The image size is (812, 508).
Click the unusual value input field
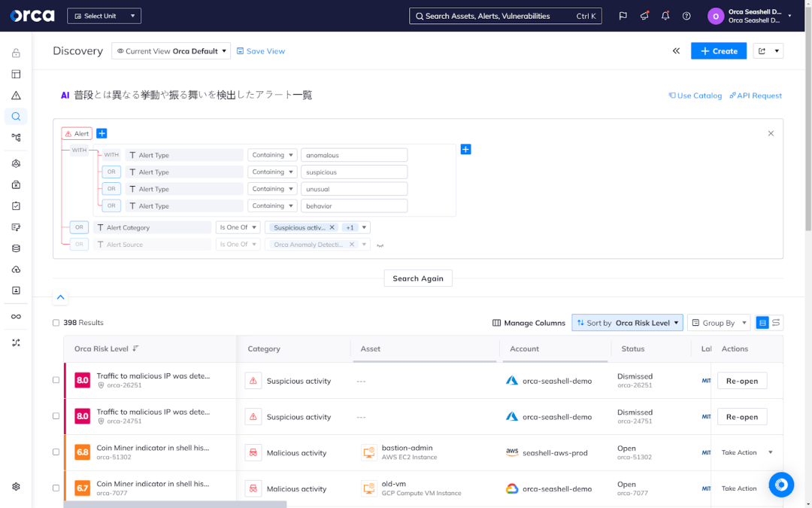(x=354, y=189)
